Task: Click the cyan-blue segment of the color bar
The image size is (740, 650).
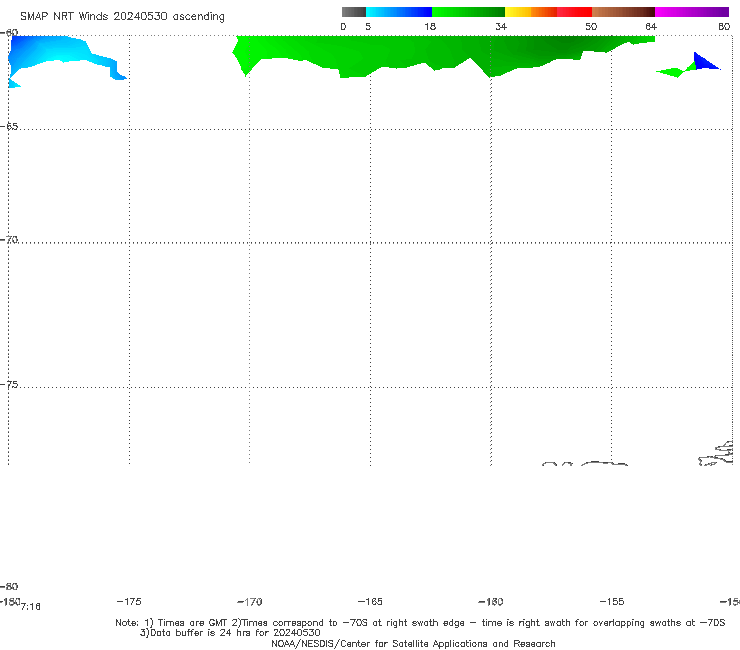Action: pos(399,12)
